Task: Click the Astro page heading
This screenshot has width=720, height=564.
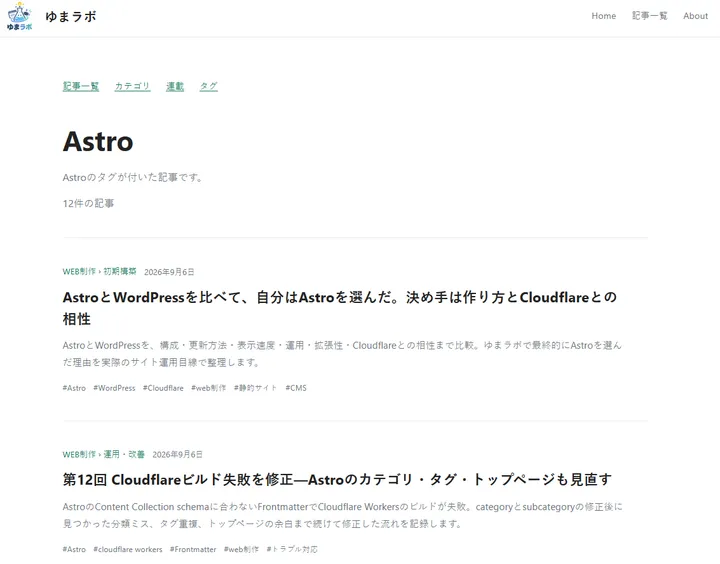Action: (98, 141)
